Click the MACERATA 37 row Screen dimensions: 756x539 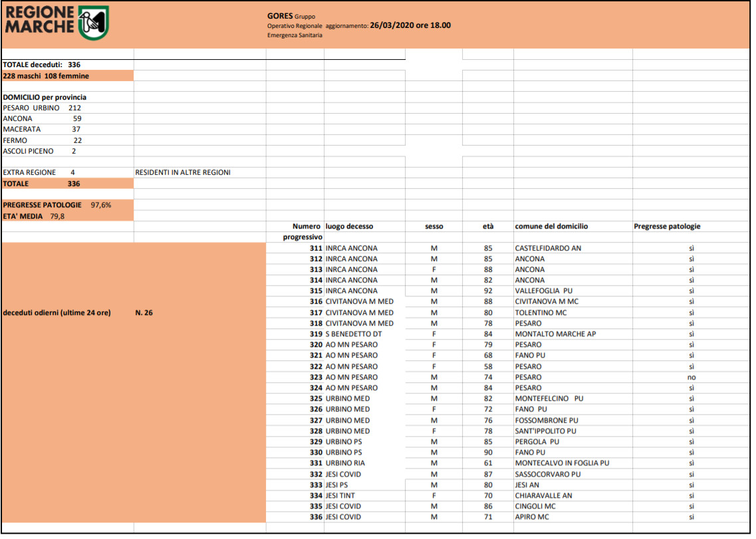tap(42, 129)
